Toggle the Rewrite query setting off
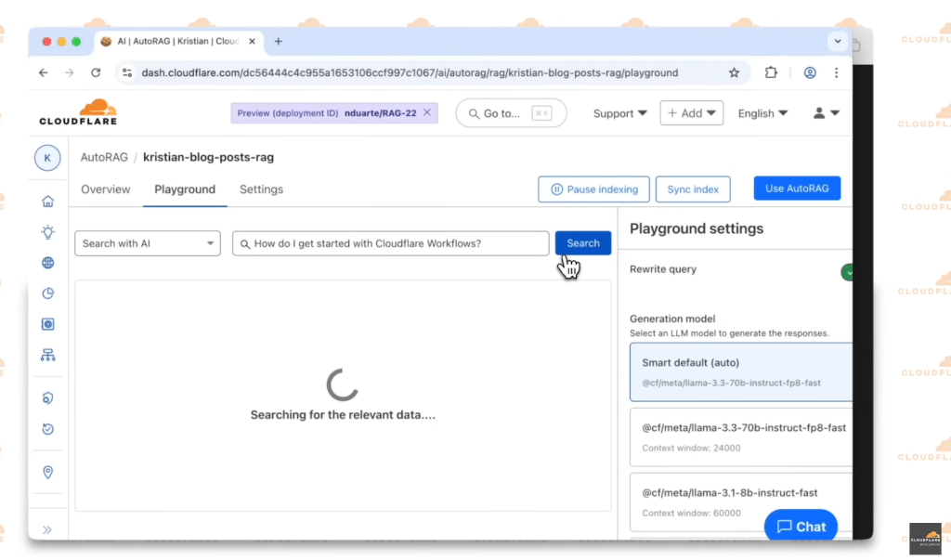This screenshot has width=951, height=560. 847,272
